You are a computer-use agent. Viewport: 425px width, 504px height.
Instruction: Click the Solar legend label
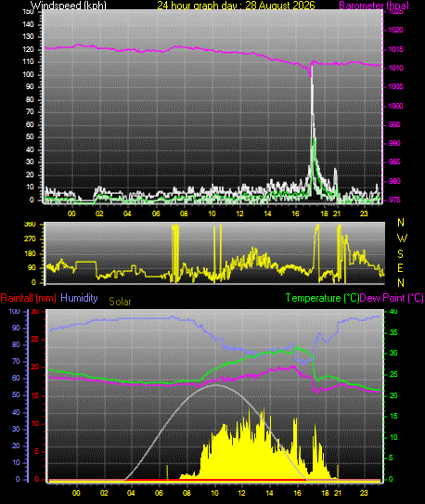(x=120, y=302)
